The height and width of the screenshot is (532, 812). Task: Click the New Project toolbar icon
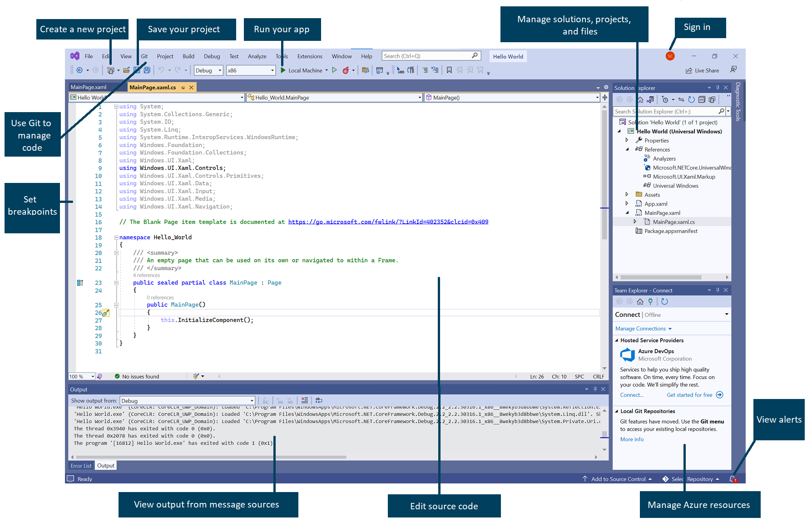point(110,70)
